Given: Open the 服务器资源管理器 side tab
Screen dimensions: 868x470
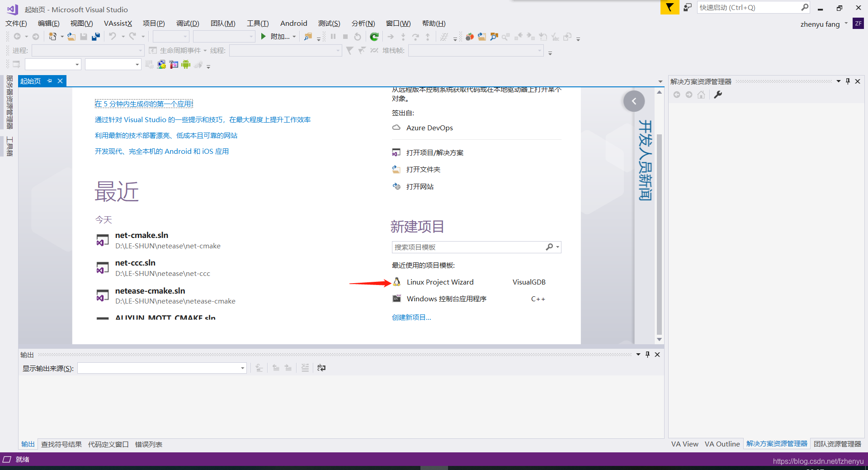Looking at the screenshot, I should 9,102.
